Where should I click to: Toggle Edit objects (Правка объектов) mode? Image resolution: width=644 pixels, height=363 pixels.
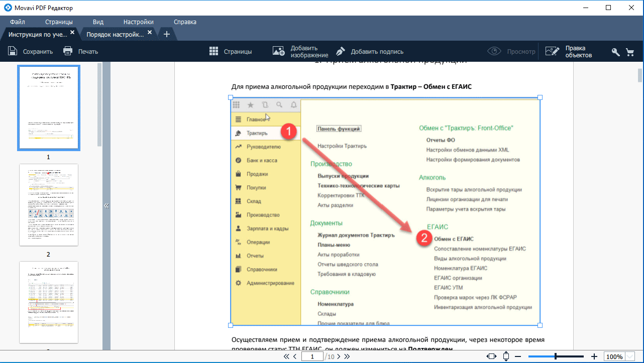(x=552, y=51)
